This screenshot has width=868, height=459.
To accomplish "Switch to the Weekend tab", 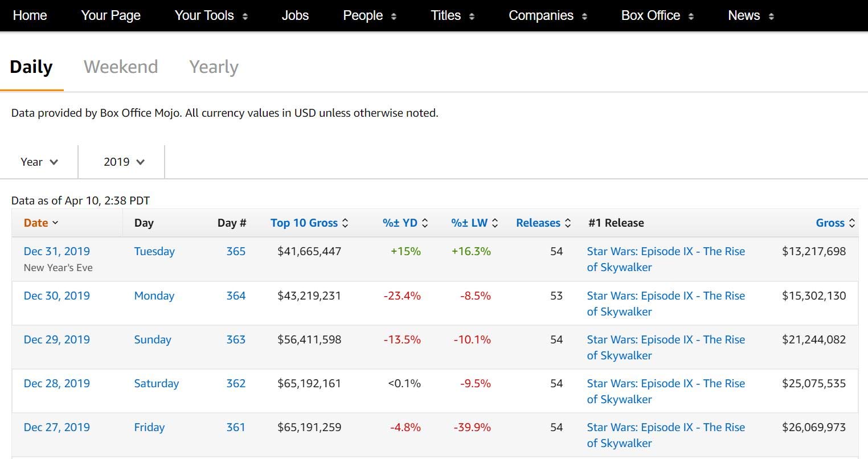I will (121, 67).
